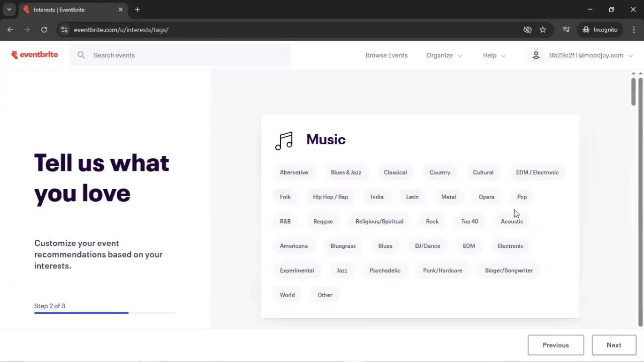
Task: Select the Jazz tag
Action: [x=342, y=270]
